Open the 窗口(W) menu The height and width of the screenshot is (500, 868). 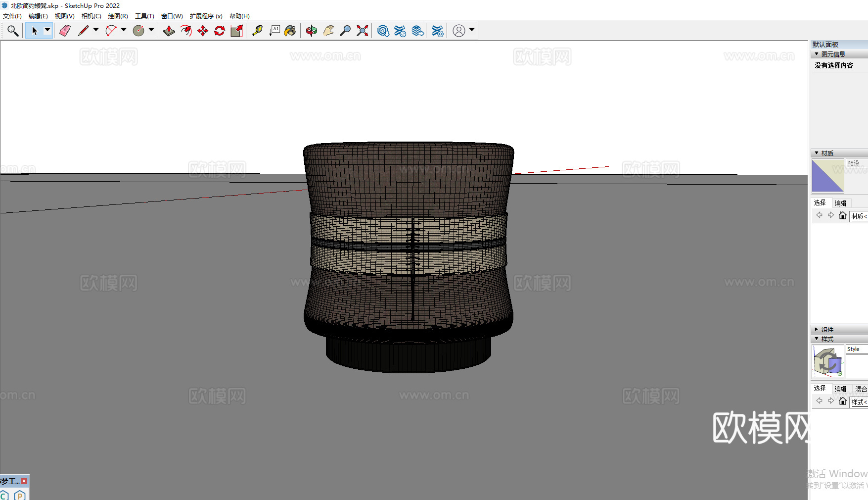172,16
